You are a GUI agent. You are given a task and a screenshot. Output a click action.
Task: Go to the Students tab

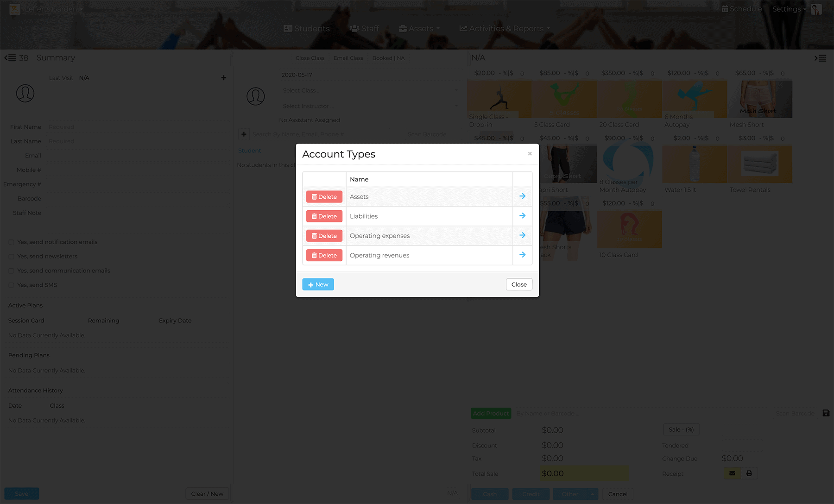point(306,29)
